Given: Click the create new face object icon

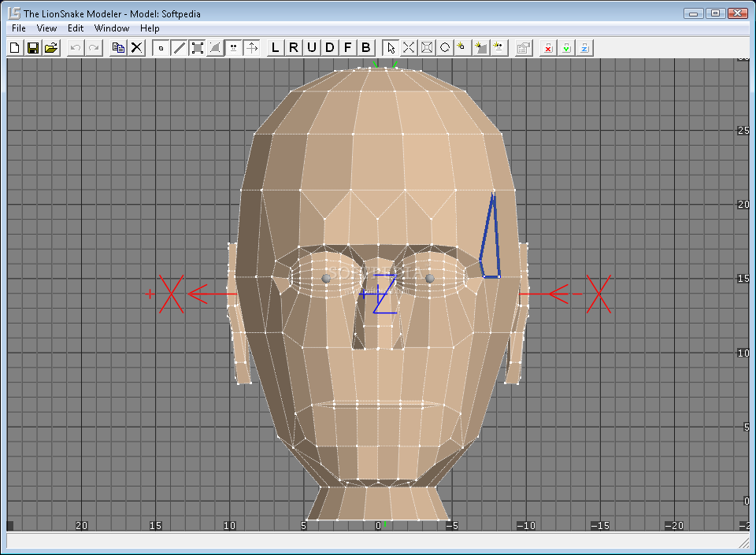Looking at the screenshot, I should click(x=499, y=48).
